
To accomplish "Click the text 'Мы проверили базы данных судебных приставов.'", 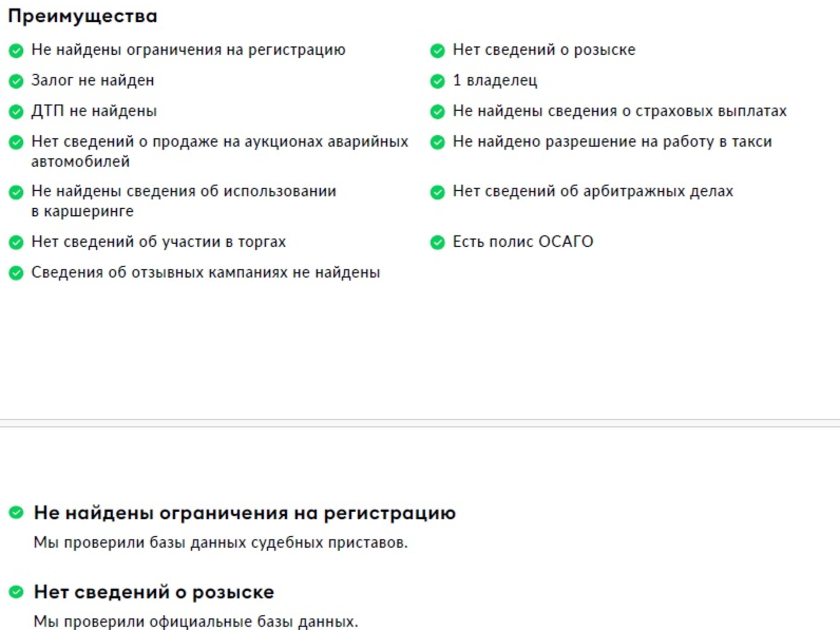I will (220, 542).
